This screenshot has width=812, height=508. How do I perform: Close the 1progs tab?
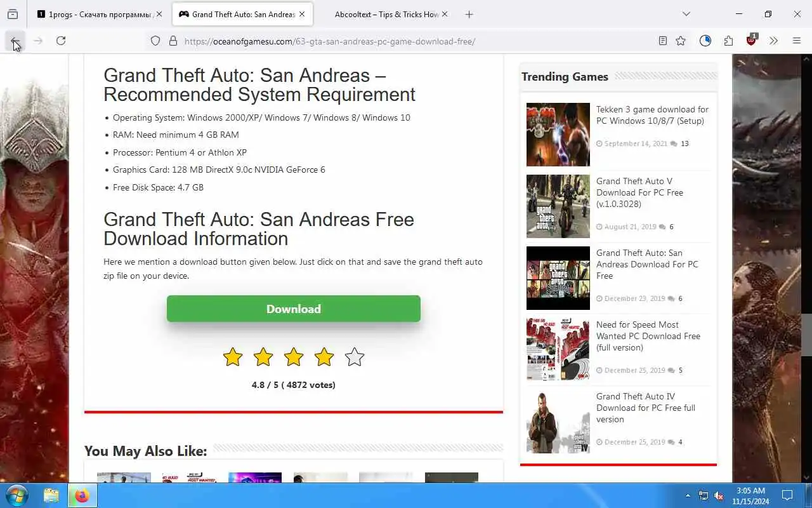point(159,14)
